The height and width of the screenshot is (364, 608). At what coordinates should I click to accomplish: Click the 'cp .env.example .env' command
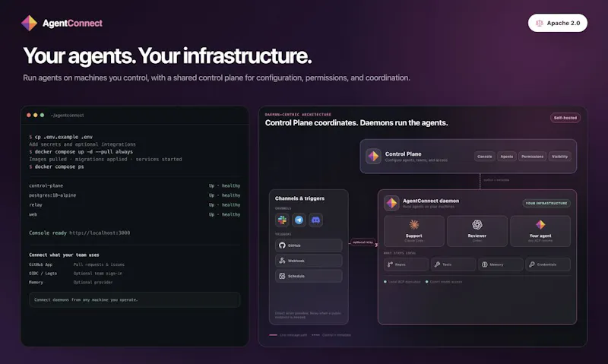point(61,137)
